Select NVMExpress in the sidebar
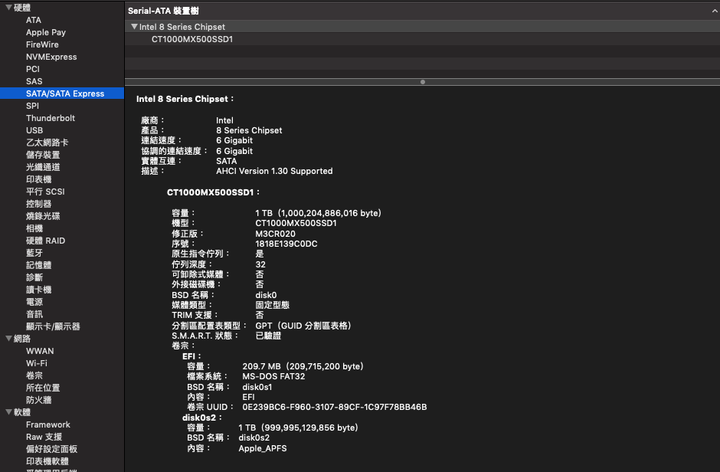720x472 pixels. 51,57
